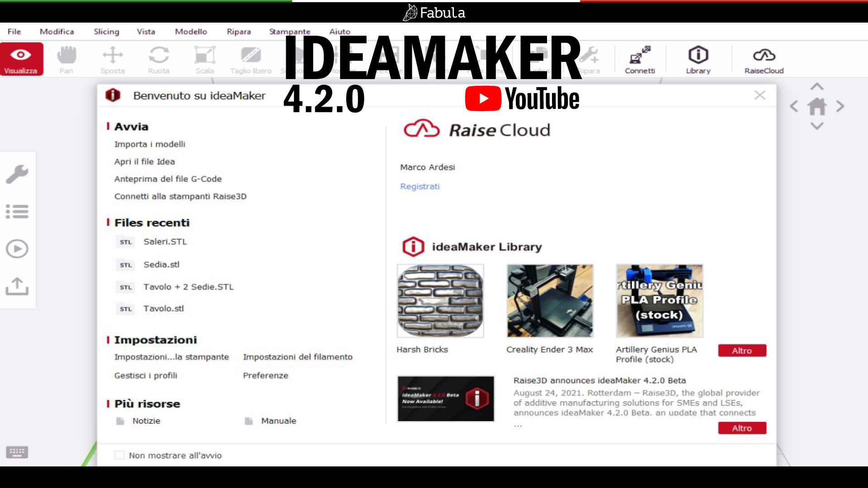Click the ideaMaker Library logo icon
The height and width of the screenshot is (488, 868).
pyautogui.click(x=413, y=247)
